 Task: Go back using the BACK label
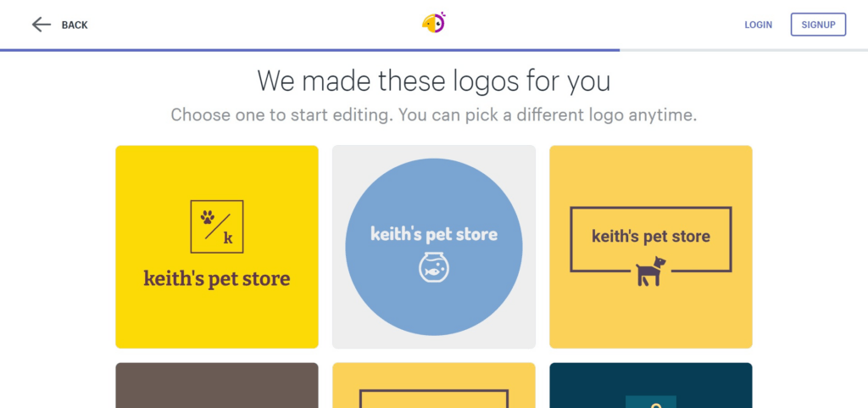point(75,25)
